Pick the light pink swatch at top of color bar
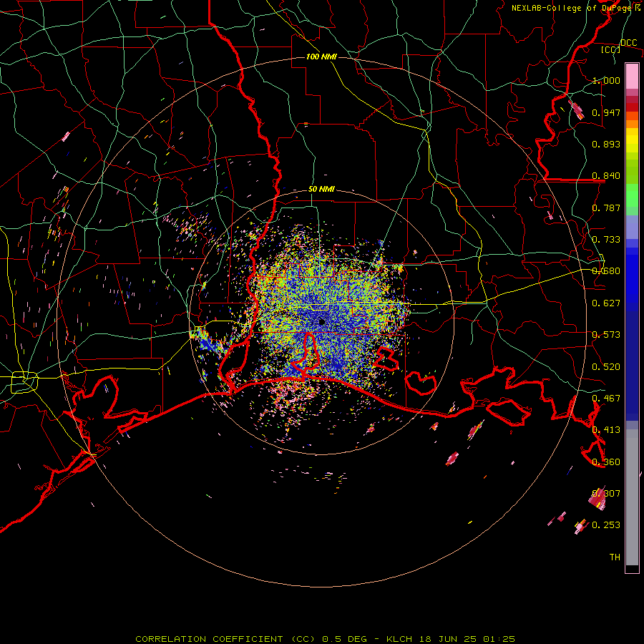 (x=632, y=76)
